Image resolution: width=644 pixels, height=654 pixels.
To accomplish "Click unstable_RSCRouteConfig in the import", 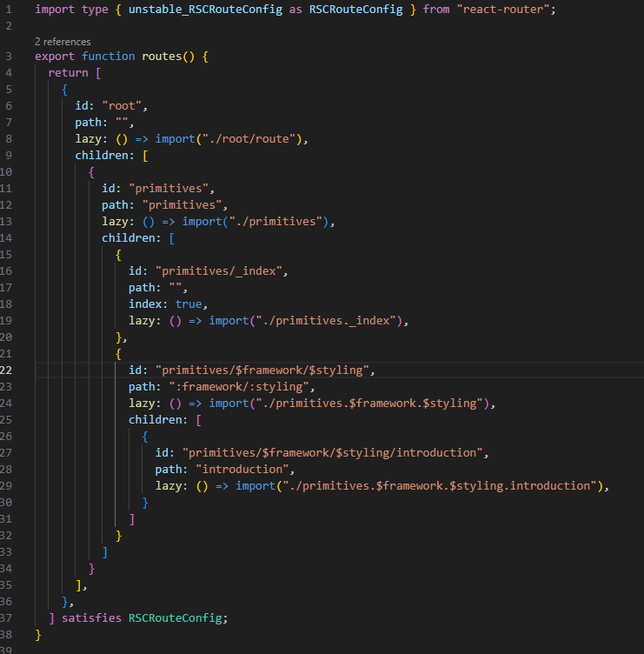I will 205,10.
